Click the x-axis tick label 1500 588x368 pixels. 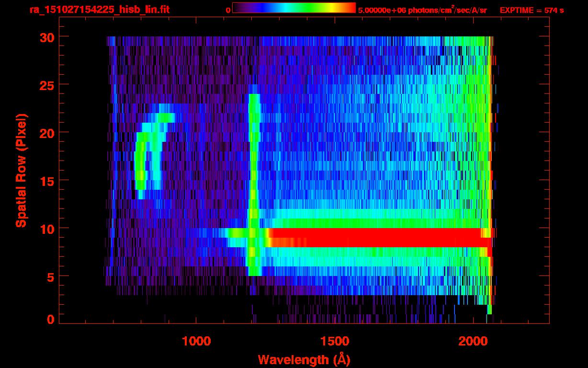tap(334, 341)
